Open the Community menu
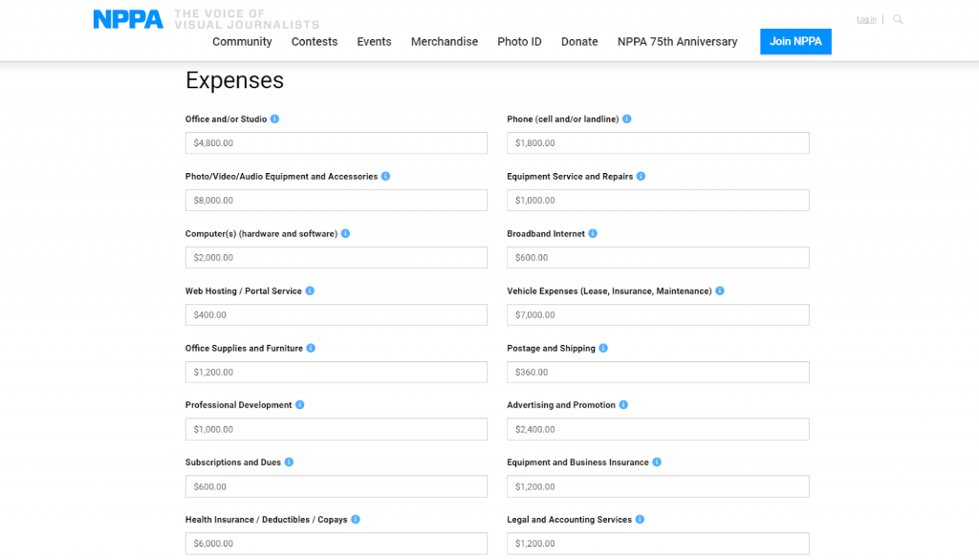 tap(242, 42)
